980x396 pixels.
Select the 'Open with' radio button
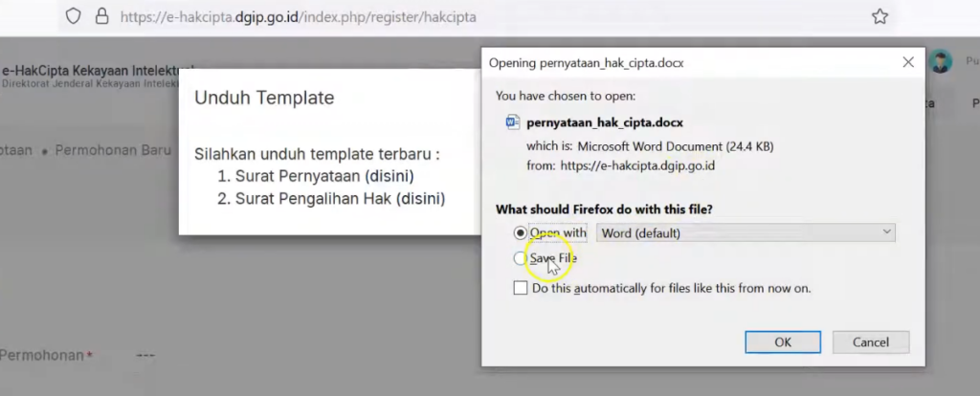520,232
